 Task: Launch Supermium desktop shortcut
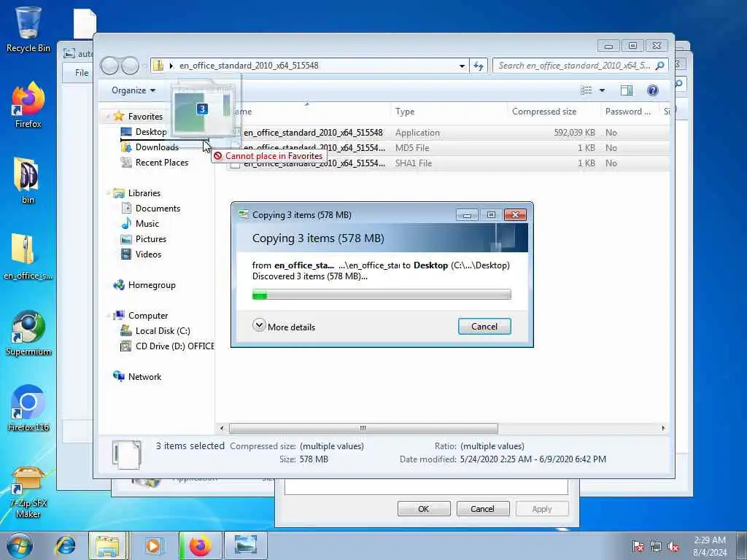click(28, 333)
